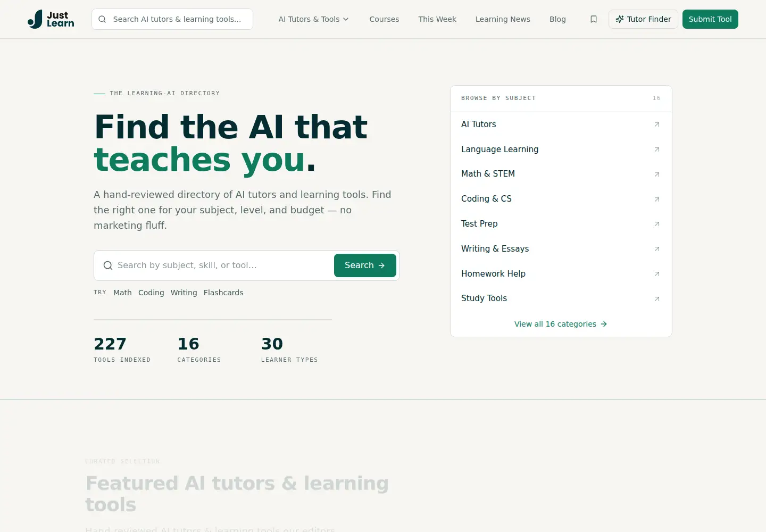Image resolution: width=766 pixels, height=532 pixels.
Task: Click the arrow icon beside AI Tutors
Action: click(657, 124)
